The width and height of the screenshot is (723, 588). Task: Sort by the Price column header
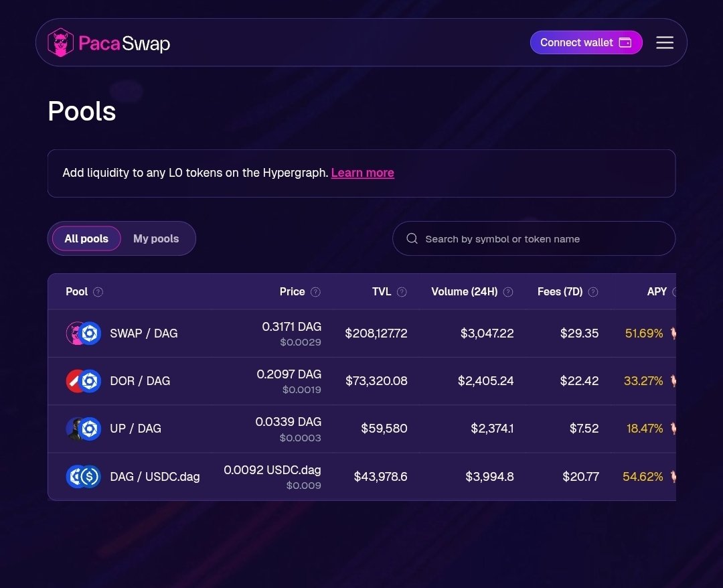tap(292, 291)
